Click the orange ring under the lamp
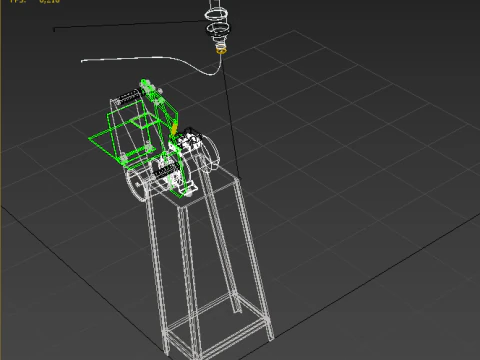Image resolution: width=480 pixels, height=360 pixels. 221,51
